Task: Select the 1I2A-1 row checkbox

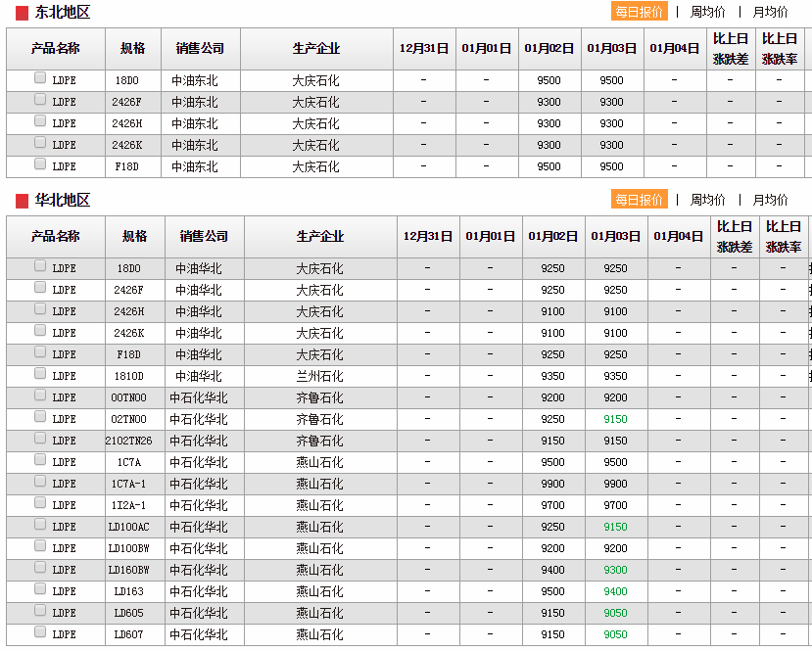Action: click(40, 503)
